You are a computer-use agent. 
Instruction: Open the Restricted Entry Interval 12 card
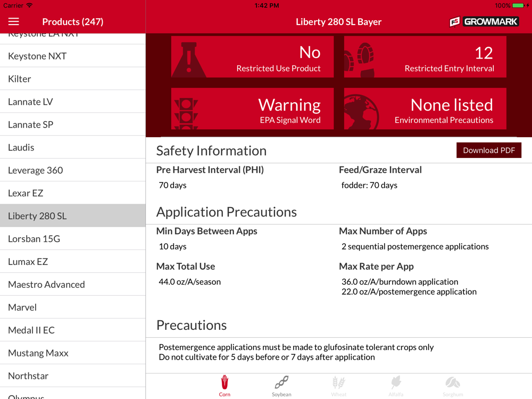[425, 57]
